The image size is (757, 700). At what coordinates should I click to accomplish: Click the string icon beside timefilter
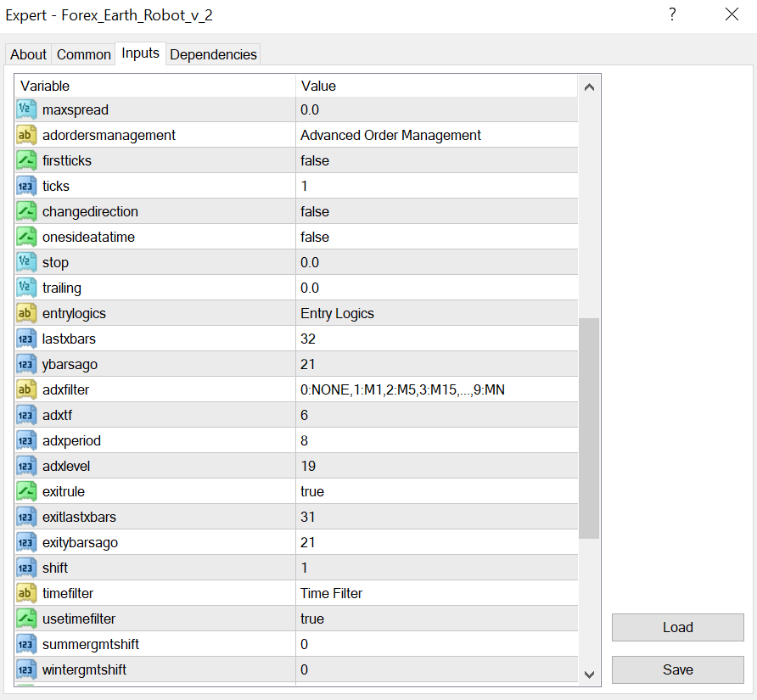click(26, 593)
